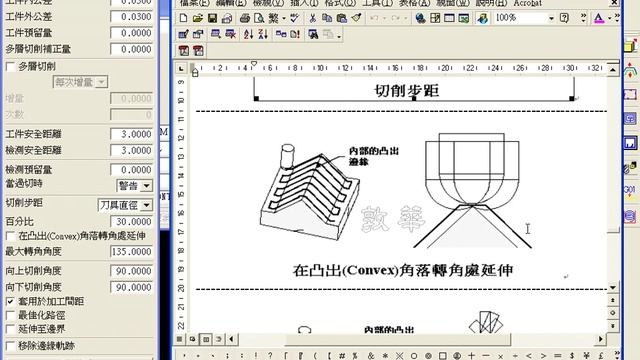Insert a hyperlink with the globe icon
Screen dimensions: 640x360
(x=420, y=18)
